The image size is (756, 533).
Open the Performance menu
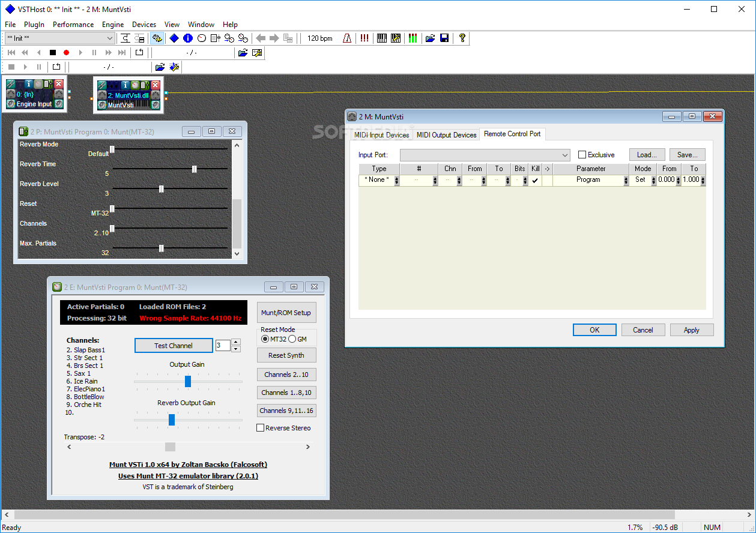(73, 25)
